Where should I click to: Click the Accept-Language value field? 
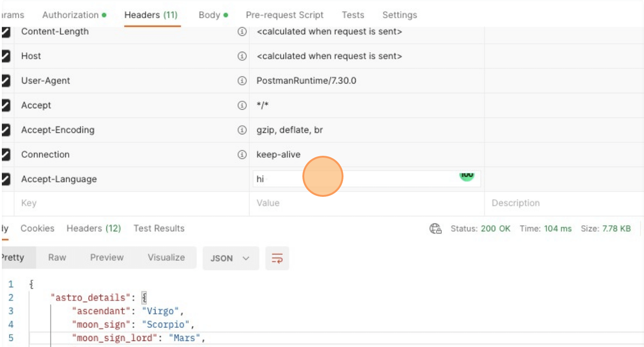coord(355,179)
